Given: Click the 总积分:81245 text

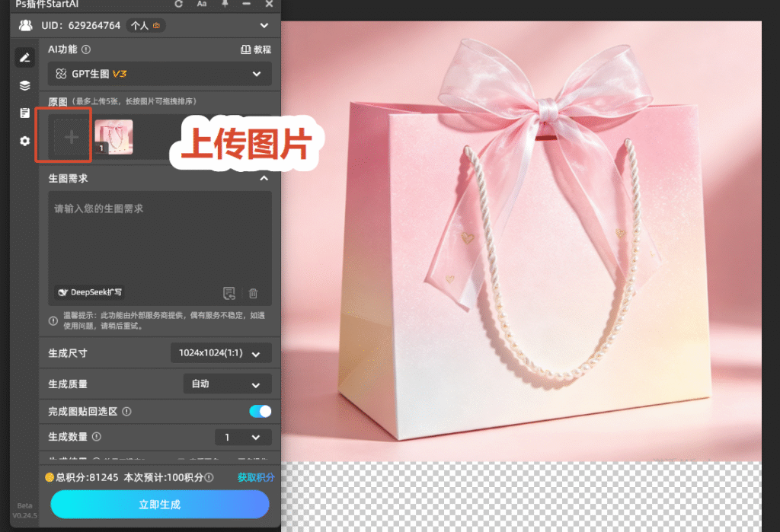Looking at the screenshot, I should (x=87, y=477).
